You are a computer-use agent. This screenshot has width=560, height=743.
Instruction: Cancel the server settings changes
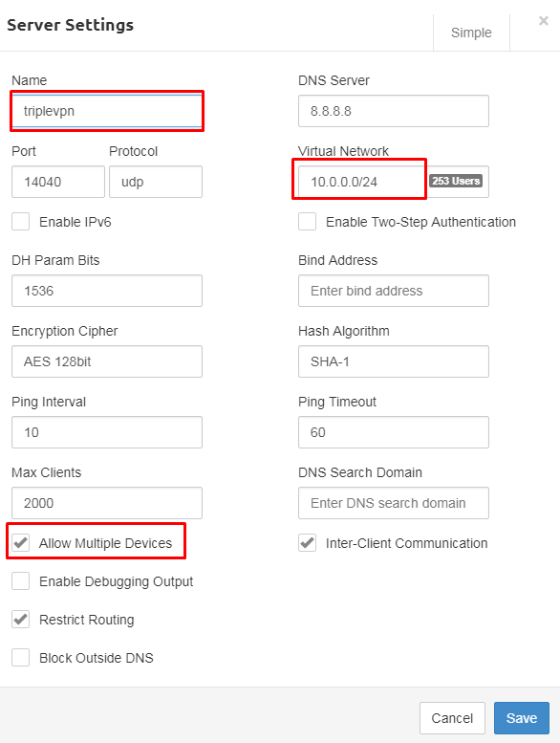(x=452, y=718)
